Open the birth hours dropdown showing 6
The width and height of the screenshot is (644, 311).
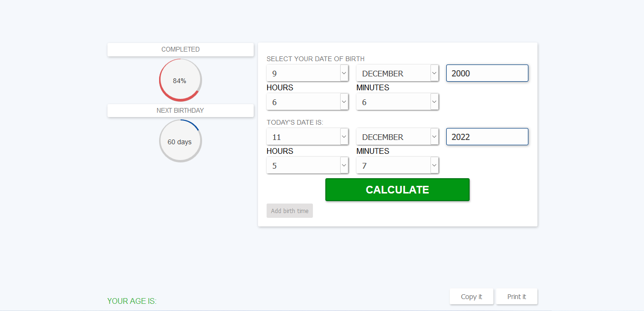pos(308,102)
